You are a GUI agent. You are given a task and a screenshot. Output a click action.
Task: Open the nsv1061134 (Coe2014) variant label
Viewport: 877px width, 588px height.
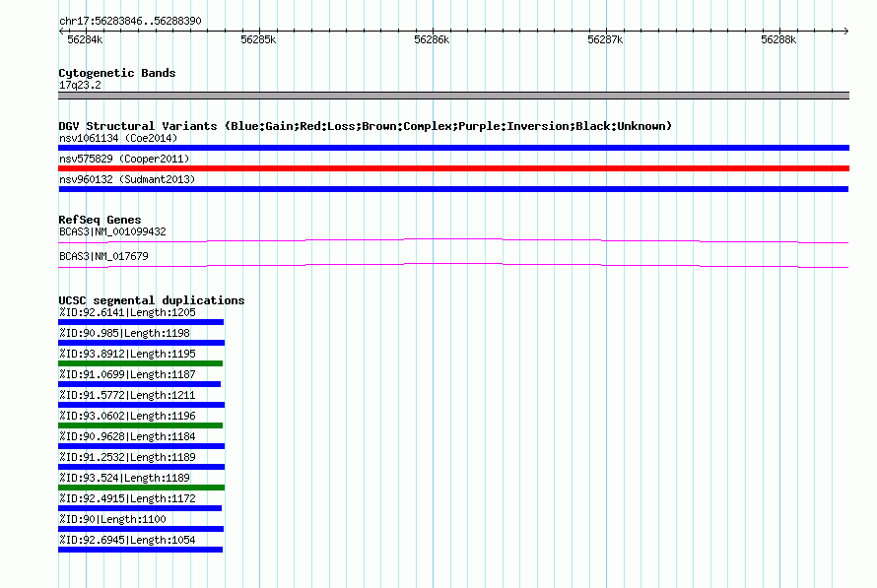pos(118,138)
